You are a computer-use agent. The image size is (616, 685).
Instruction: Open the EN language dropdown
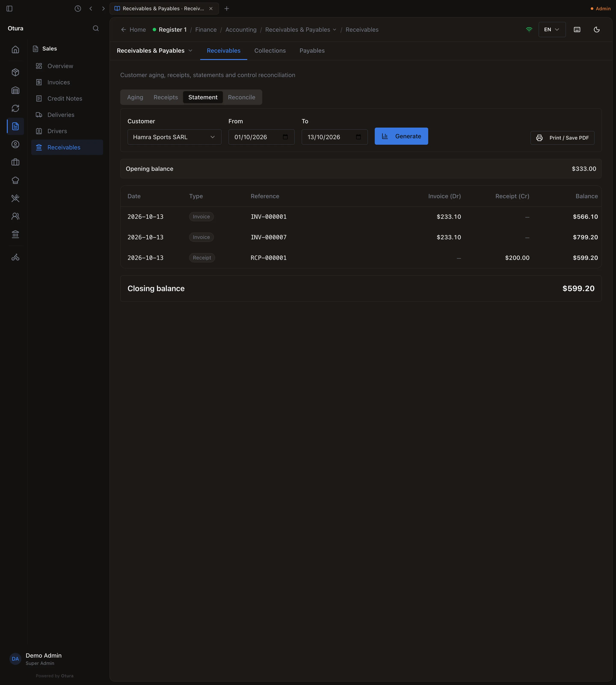(x=552, y=30)
